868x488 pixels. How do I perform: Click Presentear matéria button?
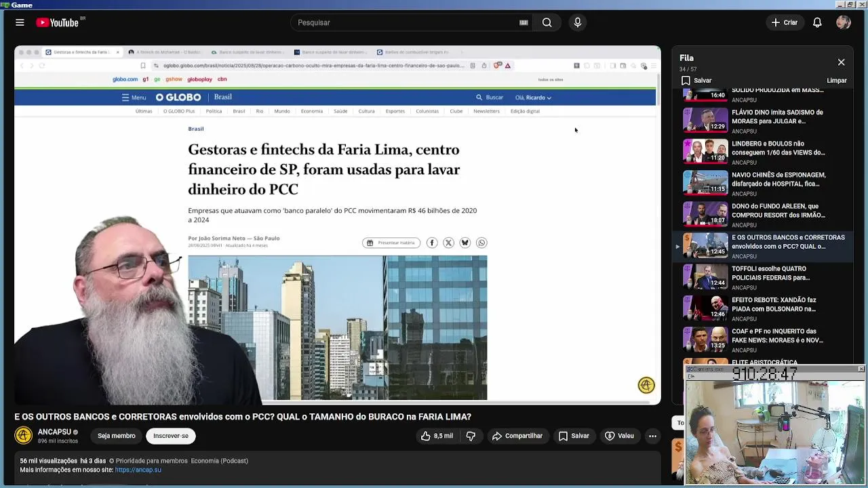coord(391,243)
